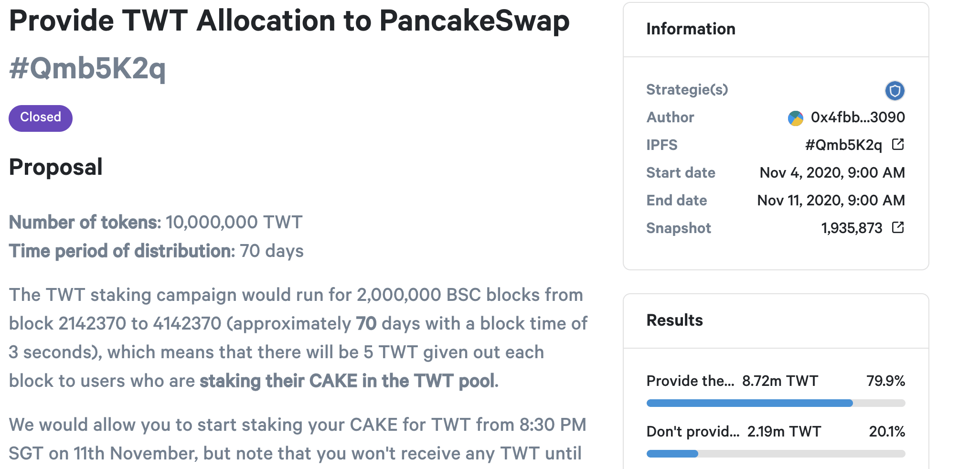Click the Start date value
The width and height of the screenshot is (980, 469).
point(832,173)
